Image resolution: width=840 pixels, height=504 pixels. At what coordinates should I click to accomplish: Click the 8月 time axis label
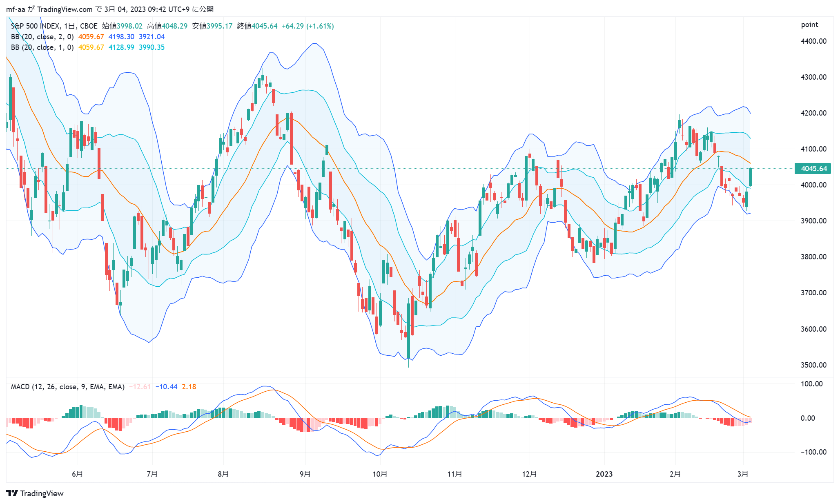(223, 474)
